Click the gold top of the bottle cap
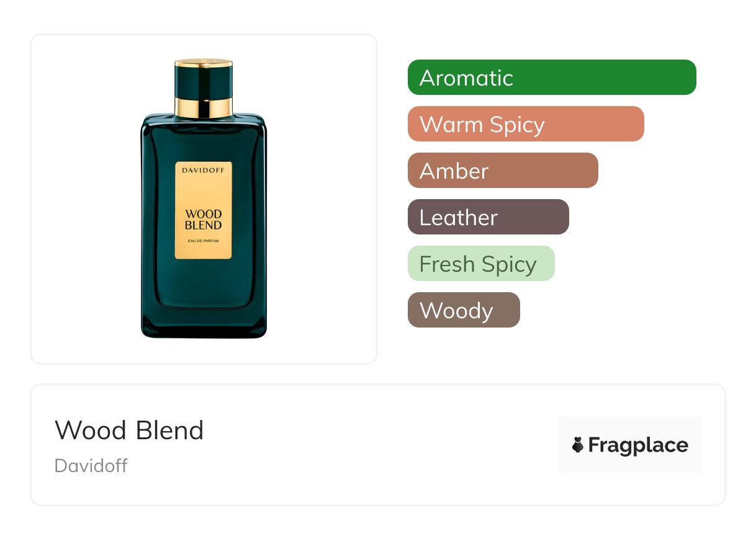Image resolution: width=756 pixels, height=536 pixels. [204, 63]
